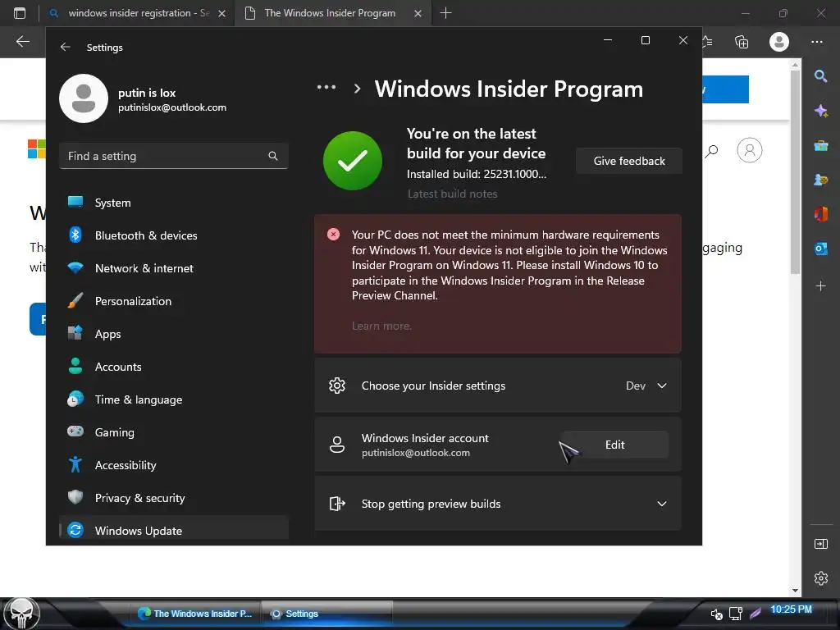Click the putin is lox profile avatar
Viewport: 840px width, 630px height.
click(x=84, y=98)
